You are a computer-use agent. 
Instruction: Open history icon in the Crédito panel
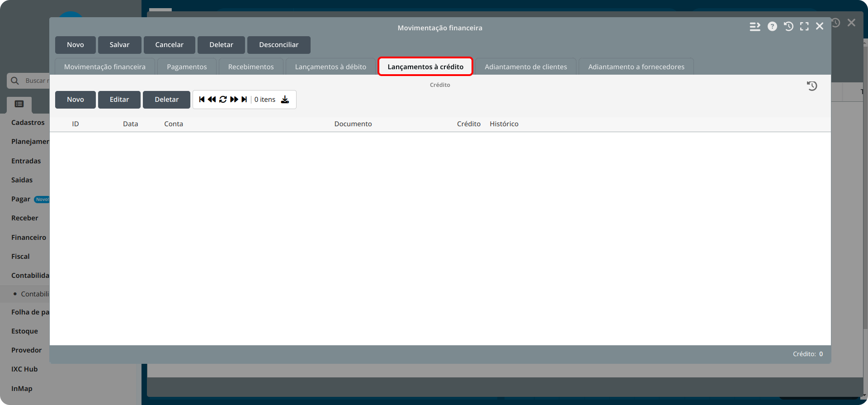812,86
